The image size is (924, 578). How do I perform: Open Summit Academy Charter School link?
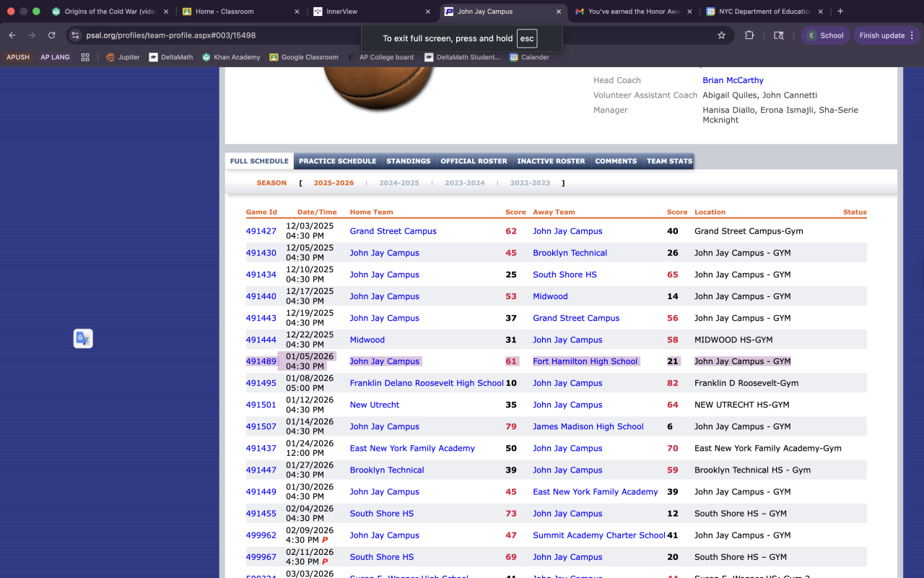[599, 535]
